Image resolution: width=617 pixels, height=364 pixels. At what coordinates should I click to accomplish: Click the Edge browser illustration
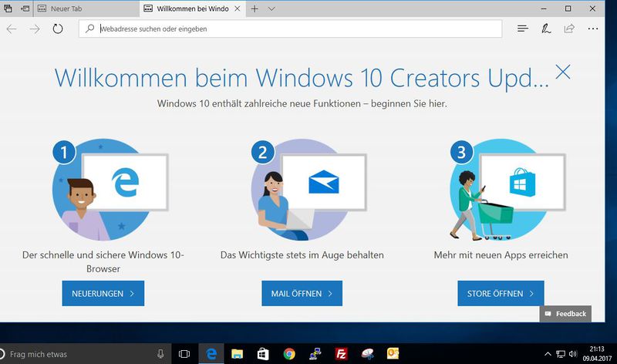[x=110, y=190]
